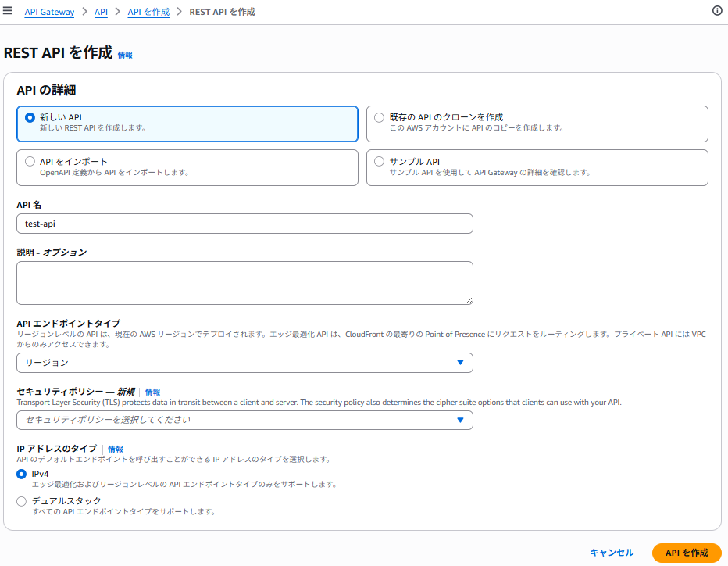Screen dimensions: 728x566
Task: Open the API を作成 breadcrumb link
Action: 148,12
